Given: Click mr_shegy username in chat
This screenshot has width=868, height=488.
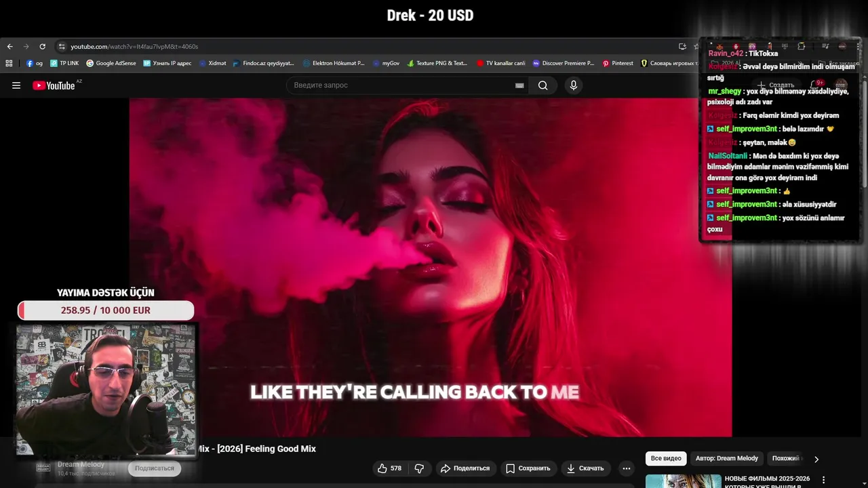Looking at the screenshot, I should [724, 91].
